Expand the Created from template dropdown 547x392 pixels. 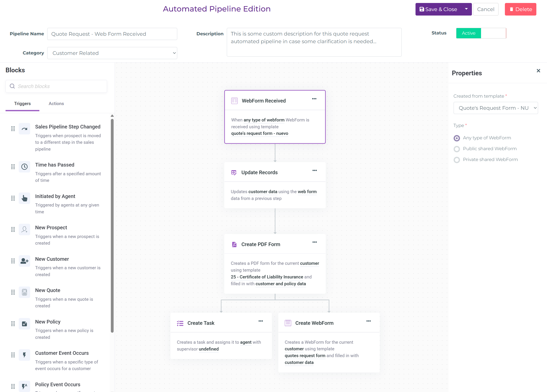click(x=495, y=108)
